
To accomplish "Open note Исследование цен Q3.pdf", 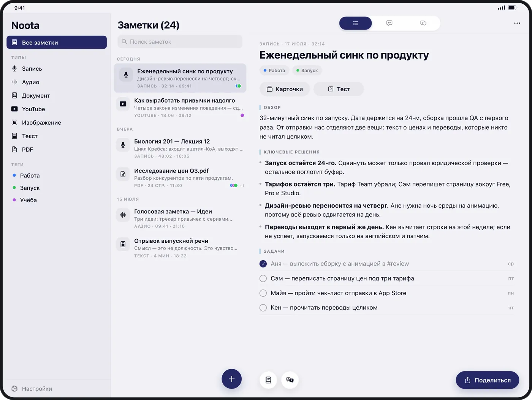I will tap(180, 178).
